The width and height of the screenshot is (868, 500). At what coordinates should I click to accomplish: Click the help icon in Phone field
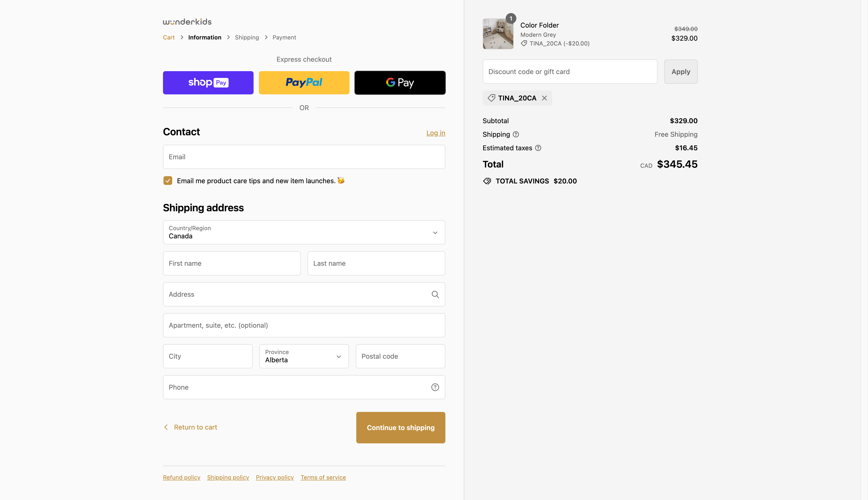[435, 387]
